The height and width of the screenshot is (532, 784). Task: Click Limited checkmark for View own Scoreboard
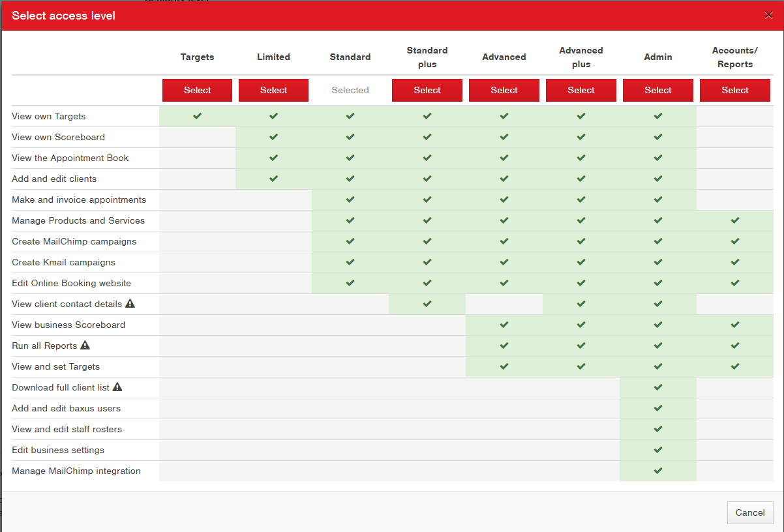pyautogui.click(x=273, y=137)
